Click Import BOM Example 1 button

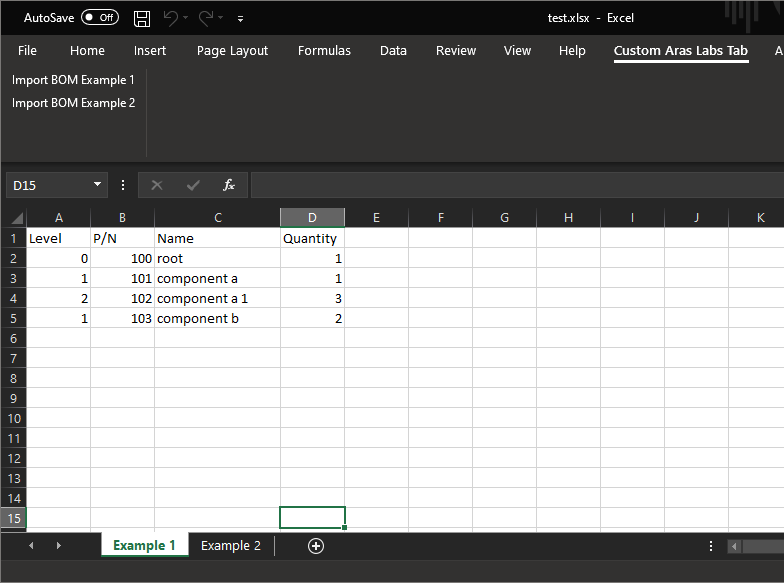click(x=73, y=80)
